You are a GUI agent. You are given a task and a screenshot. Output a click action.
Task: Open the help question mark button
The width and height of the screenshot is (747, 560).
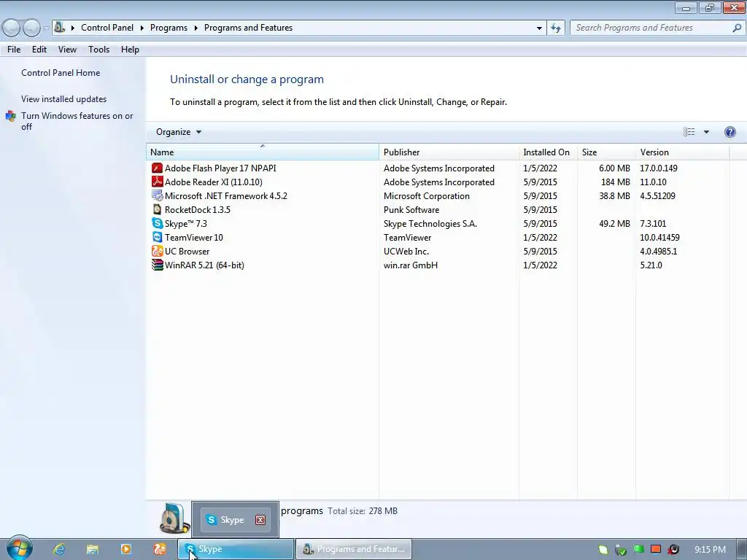pyautogui.click(x=729, y=132)
